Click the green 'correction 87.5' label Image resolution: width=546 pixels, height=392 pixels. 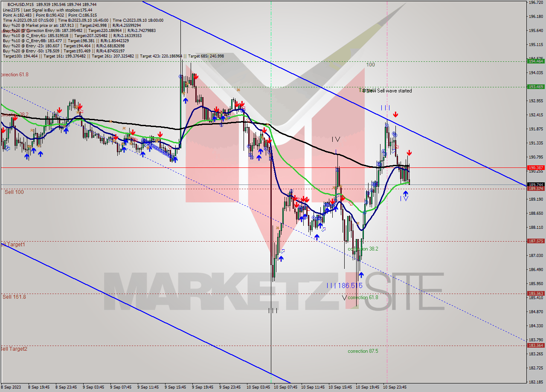[363, 351]
